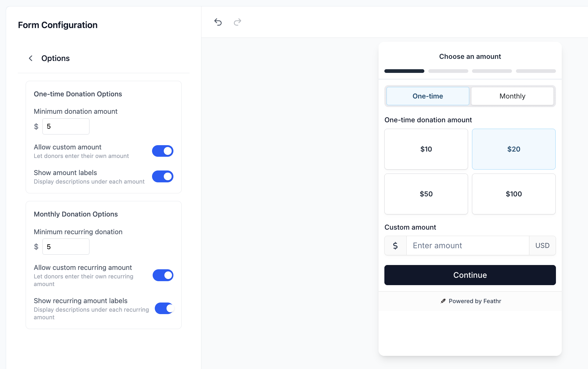Choose the $10 donation amount

coord(426,149)
